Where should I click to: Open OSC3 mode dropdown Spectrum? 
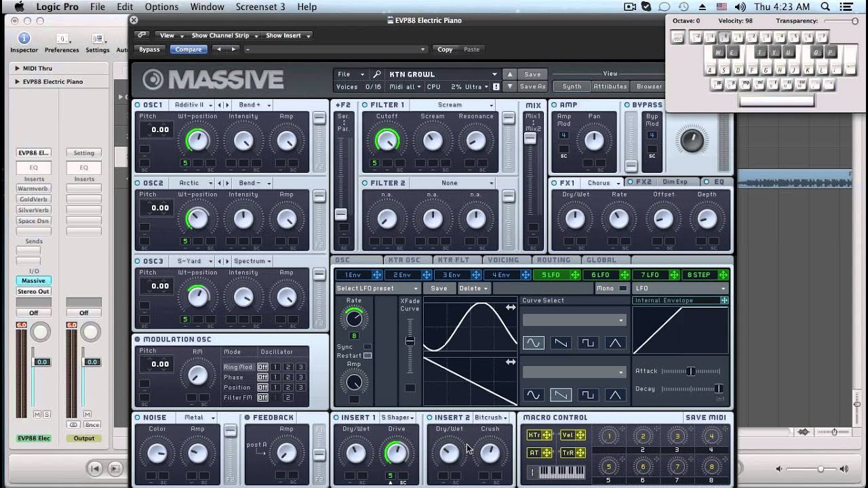(252, 261)
